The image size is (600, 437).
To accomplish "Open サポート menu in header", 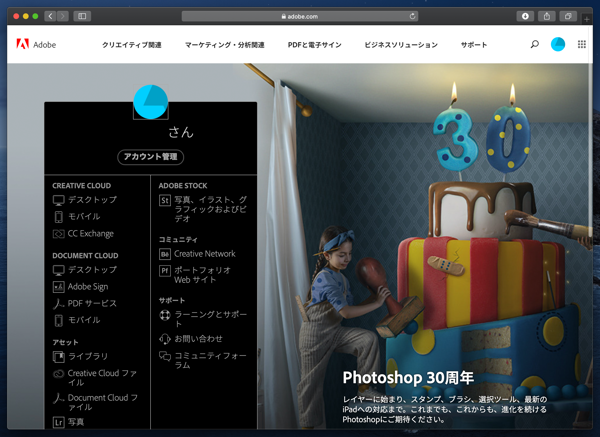I will pyautogui.click(x=474, y=45).
